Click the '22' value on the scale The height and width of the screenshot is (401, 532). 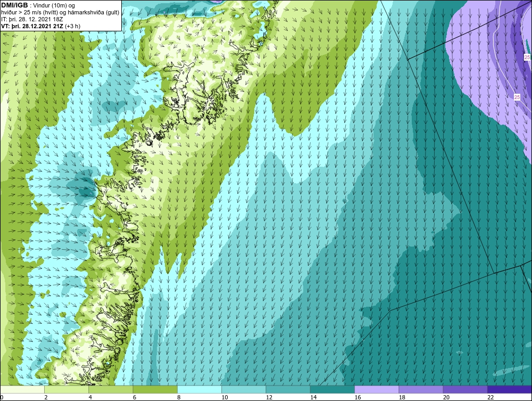pyautogui.click(x=491, y=397)
